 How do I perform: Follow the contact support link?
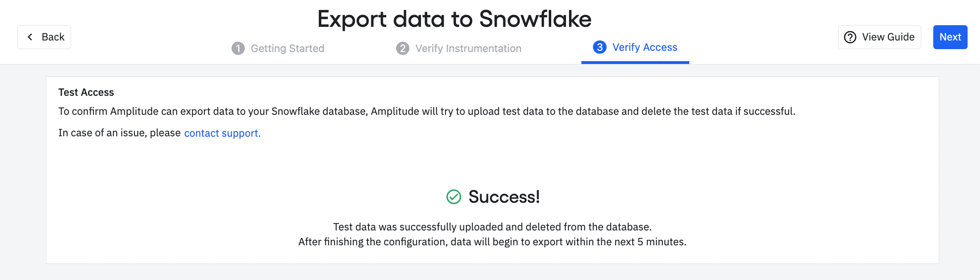[222, 133]
